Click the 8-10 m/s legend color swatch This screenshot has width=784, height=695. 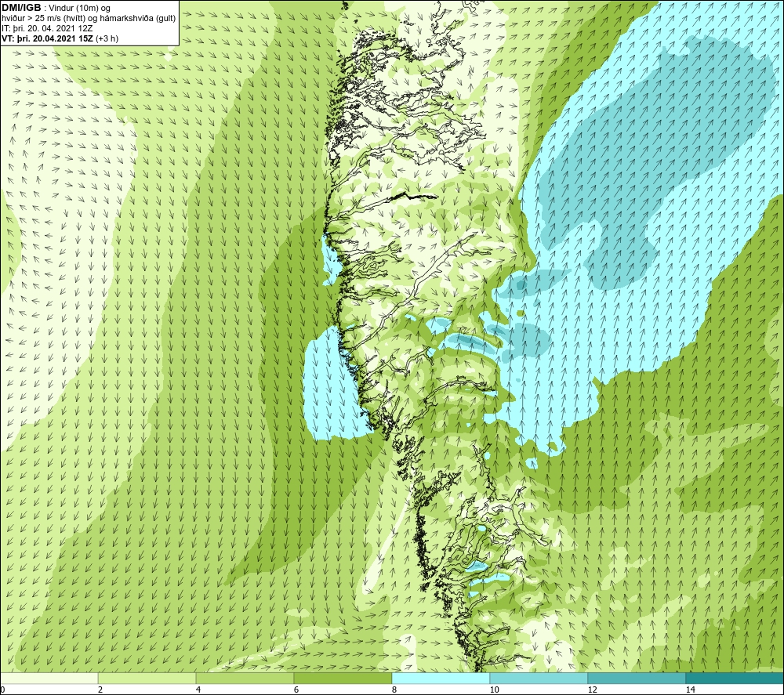[x=441, y=679]
